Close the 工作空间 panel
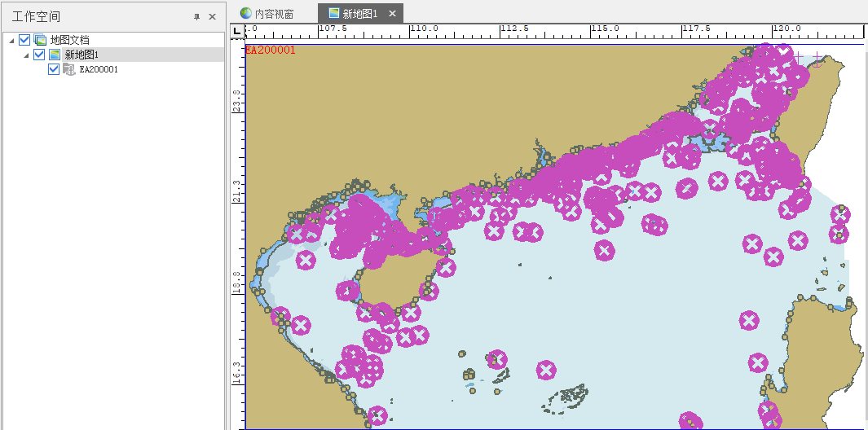The width and height of the screenshot is (868, 430). (x=213, y=16)
